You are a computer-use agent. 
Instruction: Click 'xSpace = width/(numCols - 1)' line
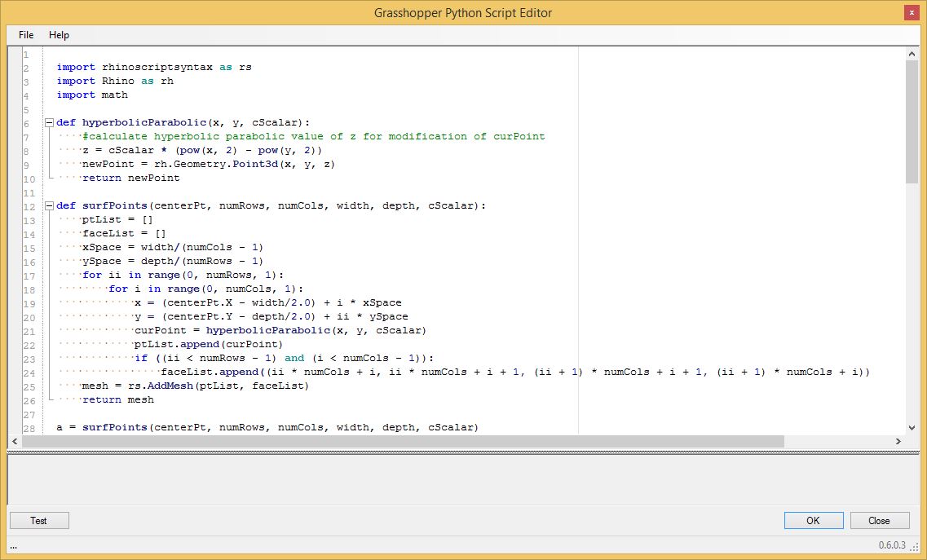[x=173, y=247]
